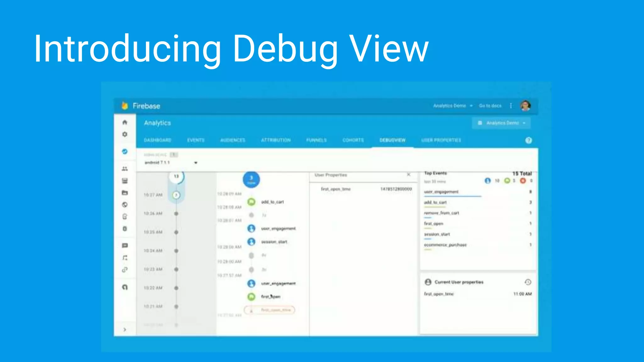Switch to the Attribution tab
The width and height of the screenshot is (644, 362).
coord(276,140)
